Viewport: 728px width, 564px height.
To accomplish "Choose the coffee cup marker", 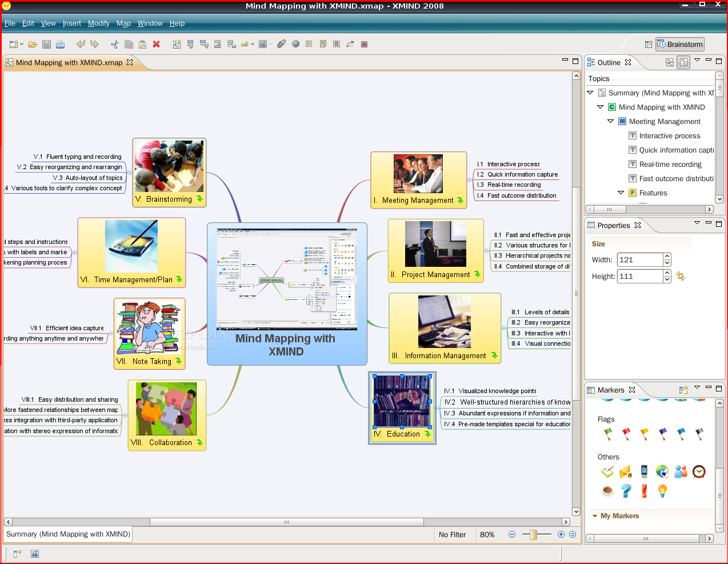I will 607,490.
